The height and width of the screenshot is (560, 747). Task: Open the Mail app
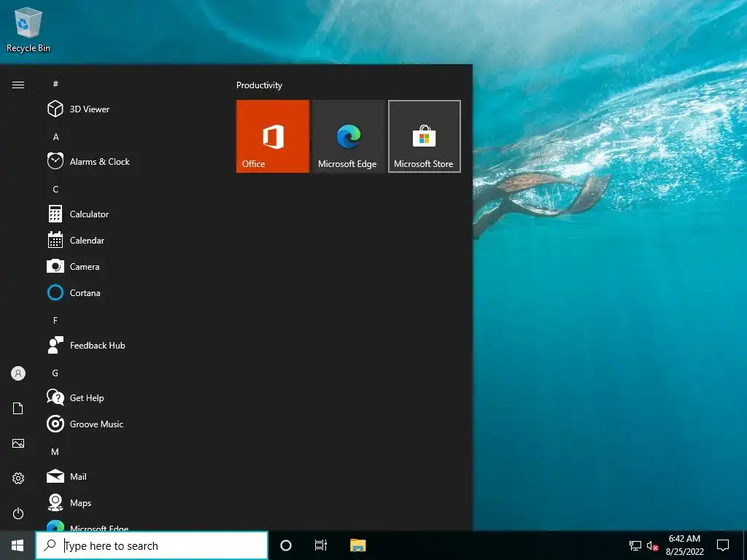[128, 476]
